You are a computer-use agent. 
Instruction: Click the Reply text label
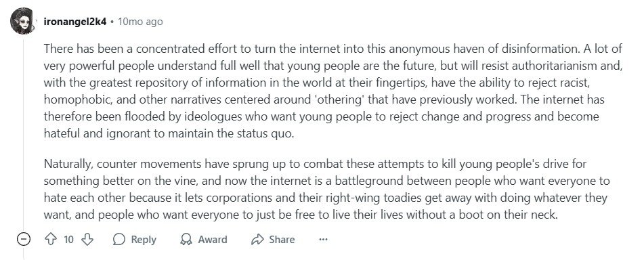pos(144,240)
